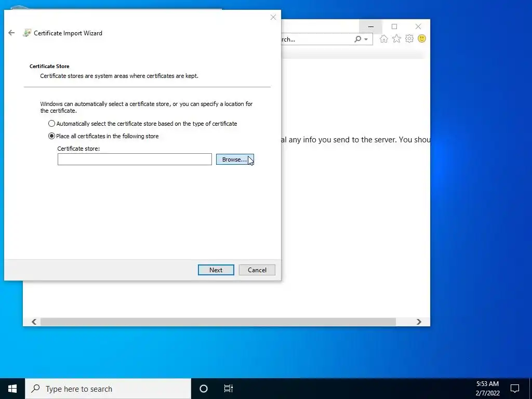Click the Certificate store text field
The width and height of the screenshot is (532, 399).
pos(135,159)
